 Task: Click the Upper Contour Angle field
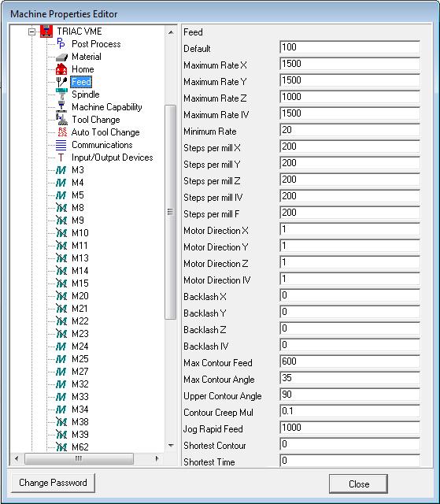click(349, 395)
